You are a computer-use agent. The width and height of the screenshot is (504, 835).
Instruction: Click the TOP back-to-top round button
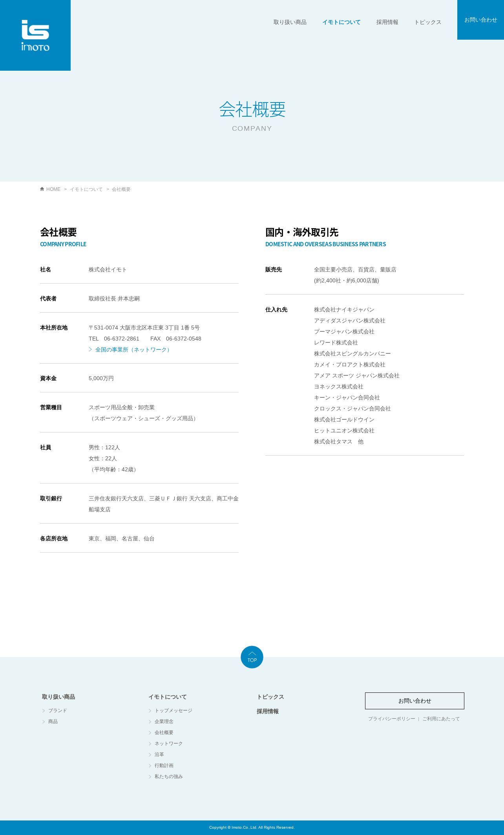252,657
